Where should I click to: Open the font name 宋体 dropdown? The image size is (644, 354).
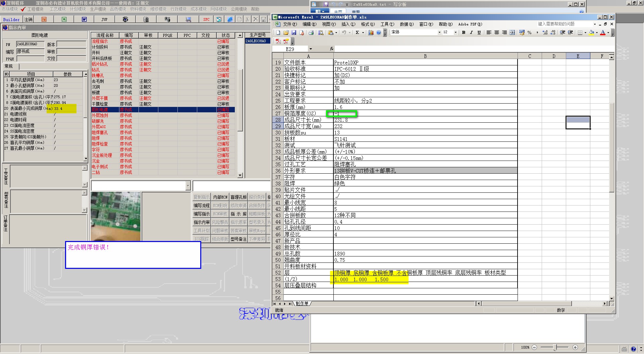pyautogui.click(x=439, y=33)
